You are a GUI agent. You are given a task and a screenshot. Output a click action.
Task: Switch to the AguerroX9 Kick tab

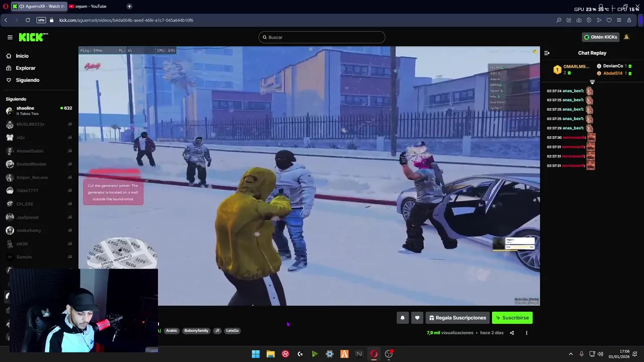39,7
